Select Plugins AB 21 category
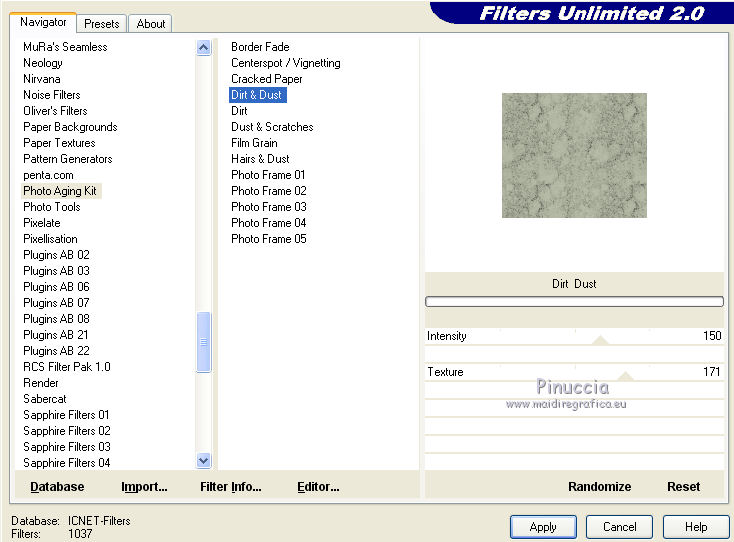The width and height of the screenshot is (734, 542). (x=56, y=335)
